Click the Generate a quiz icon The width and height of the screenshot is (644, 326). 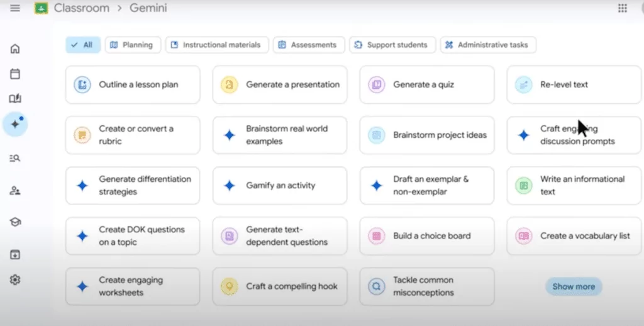tap(376, 85)
